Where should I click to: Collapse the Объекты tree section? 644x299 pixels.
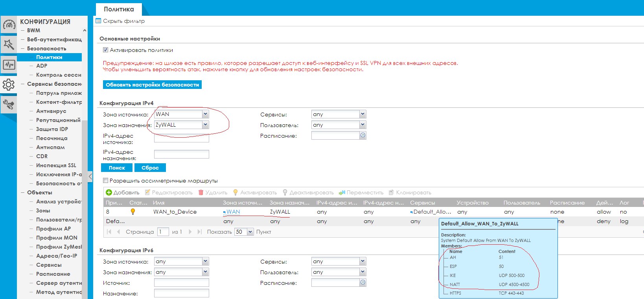coord(23,192)
